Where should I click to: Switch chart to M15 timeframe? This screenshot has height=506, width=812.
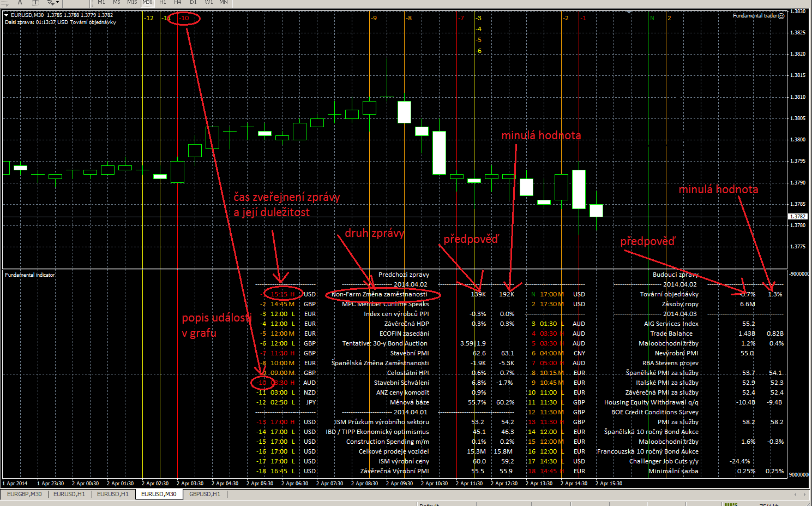pyautogui.click(x=132, y=3)
